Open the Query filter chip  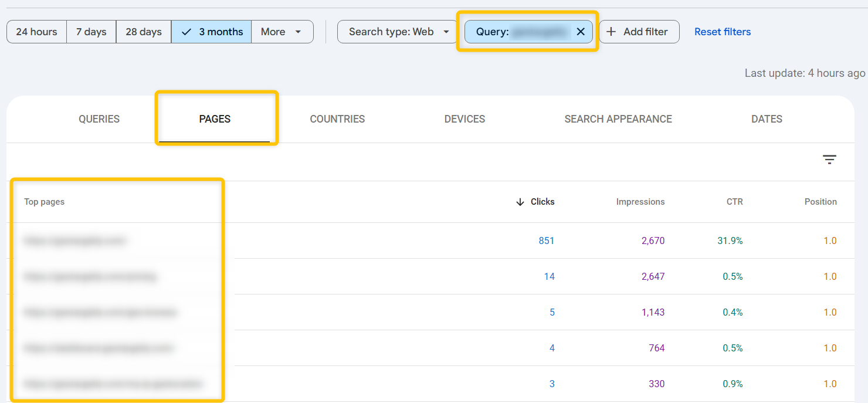[523, 32]
